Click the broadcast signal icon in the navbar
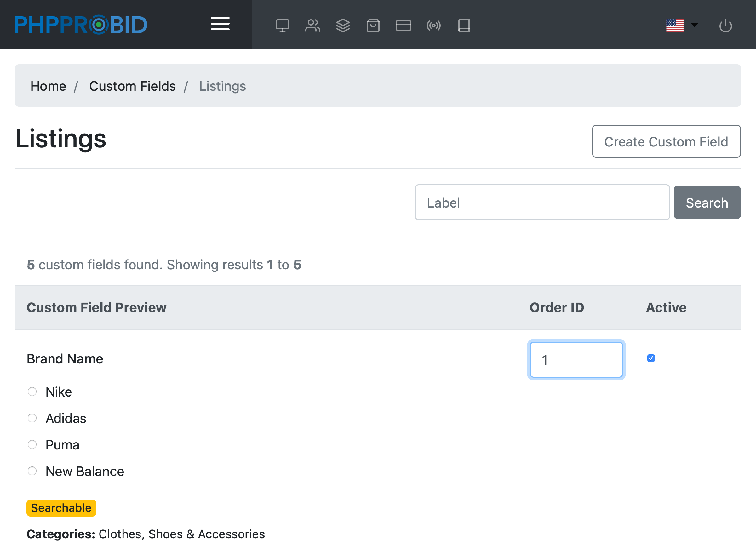The height and width of the screenshot is (543, 756). [x=433, y=25]
